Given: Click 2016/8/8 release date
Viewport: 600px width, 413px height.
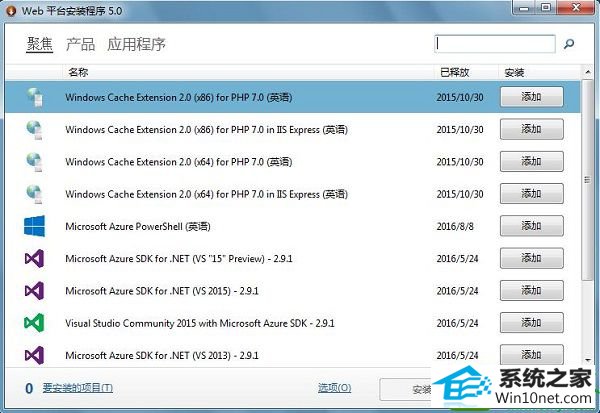Looking at the screenshot, I should (455, 227).
